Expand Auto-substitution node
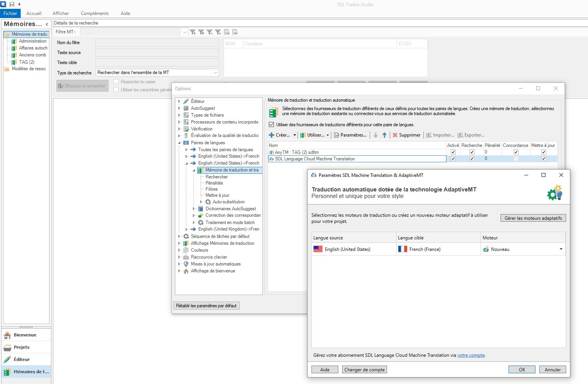Screen dimensions: 588x384 click(x=201, y=202)
